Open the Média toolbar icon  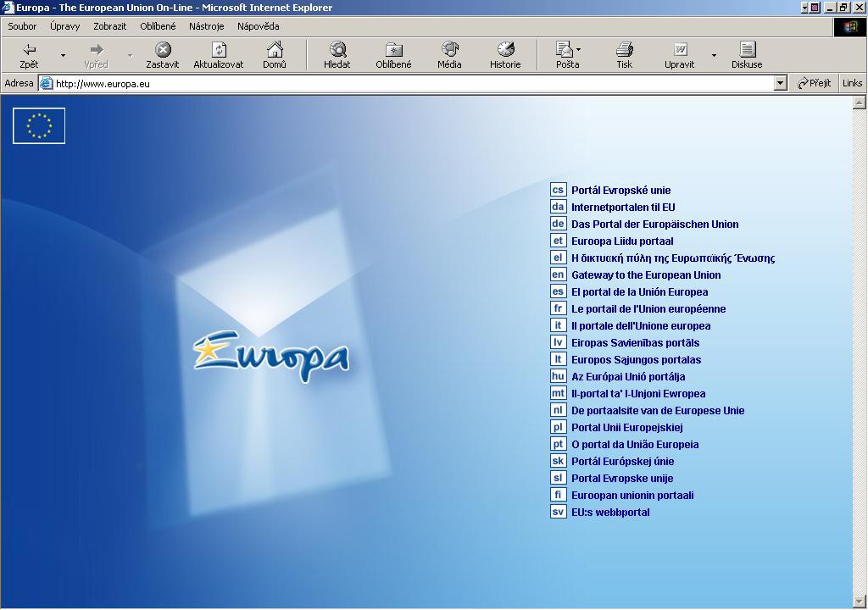click(450, 49)
